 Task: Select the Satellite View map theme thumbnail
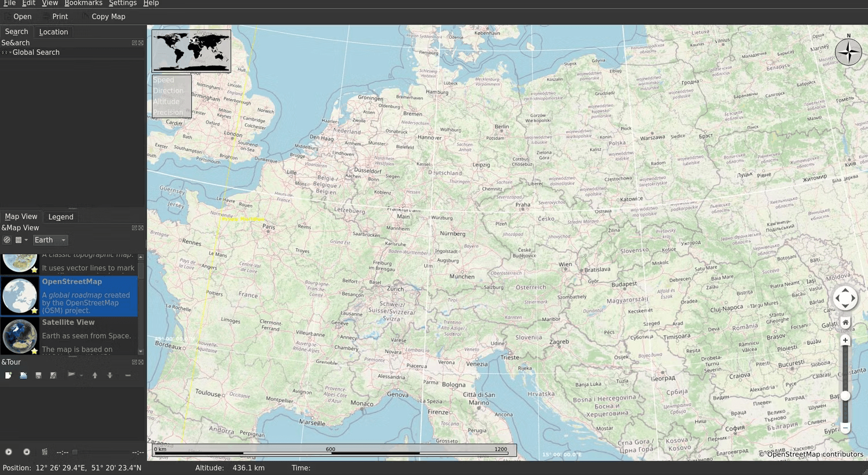coord(20,336)
